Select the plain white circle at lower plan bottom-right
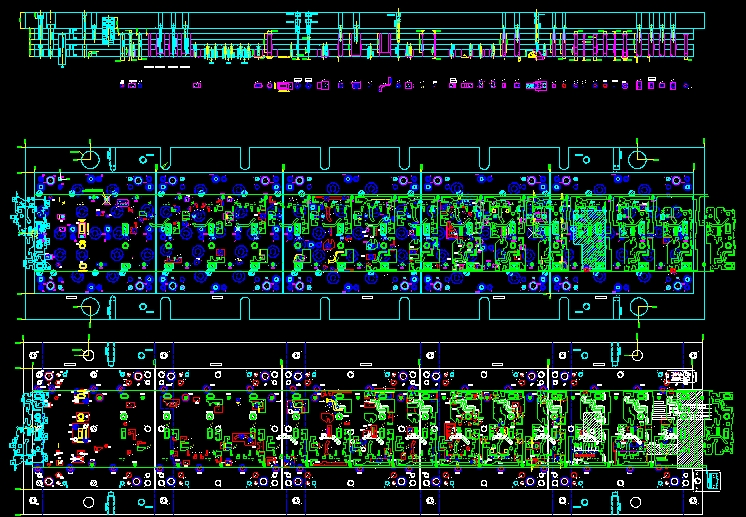This screenshot has height=517, width=746. pyautogui.click(x=636, y=502)
